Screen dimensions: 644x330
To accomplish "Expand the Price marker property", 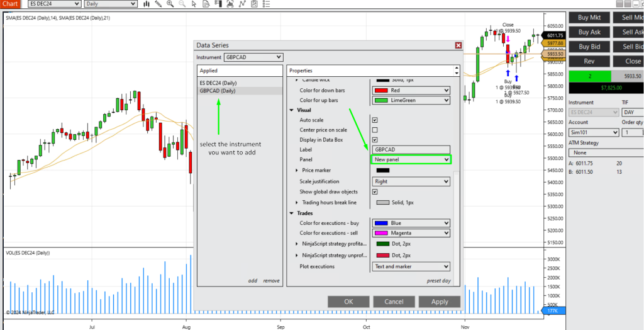I will [297, 171].
